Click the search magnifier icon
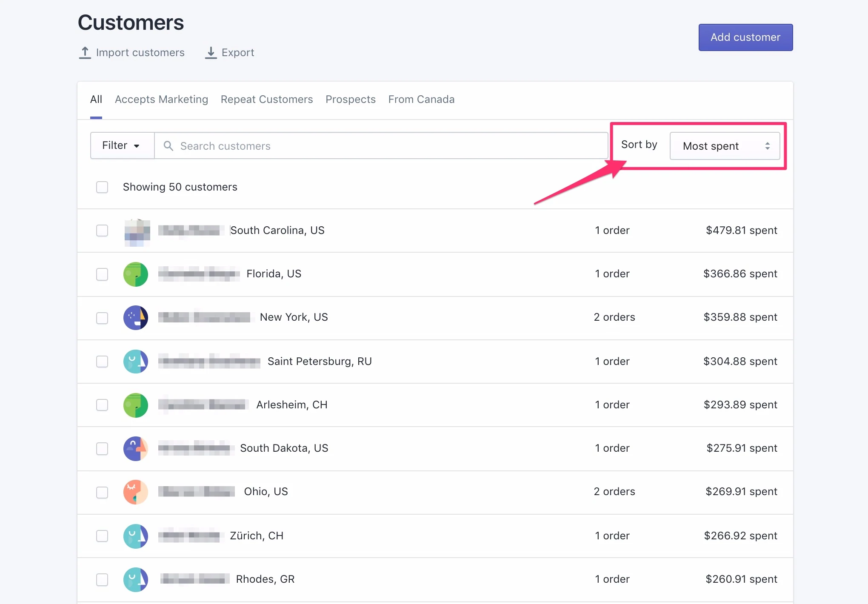This screenshot has height=604, width=868. click(x=168, y=146)
